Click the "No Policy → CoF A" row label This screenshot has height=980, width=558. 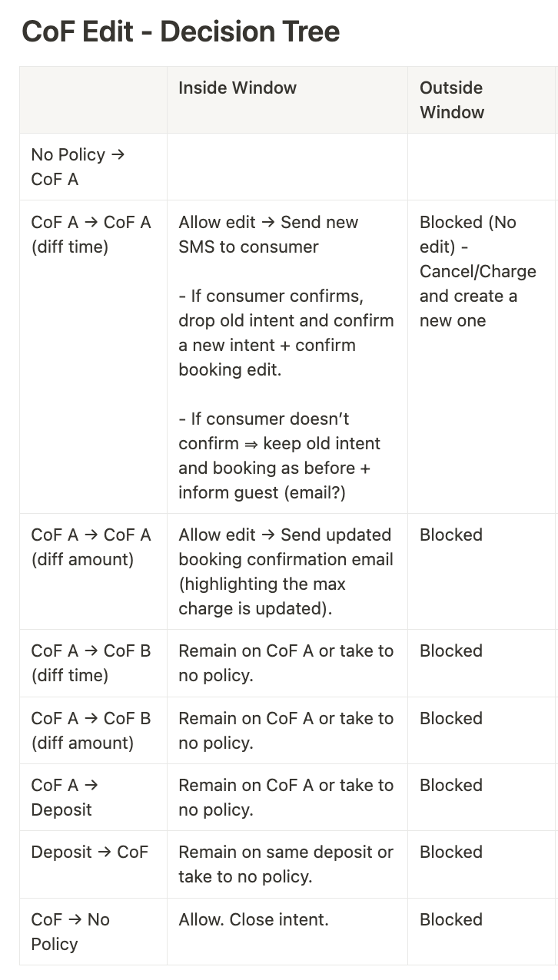pyautogui.click(x=77, y=167)
